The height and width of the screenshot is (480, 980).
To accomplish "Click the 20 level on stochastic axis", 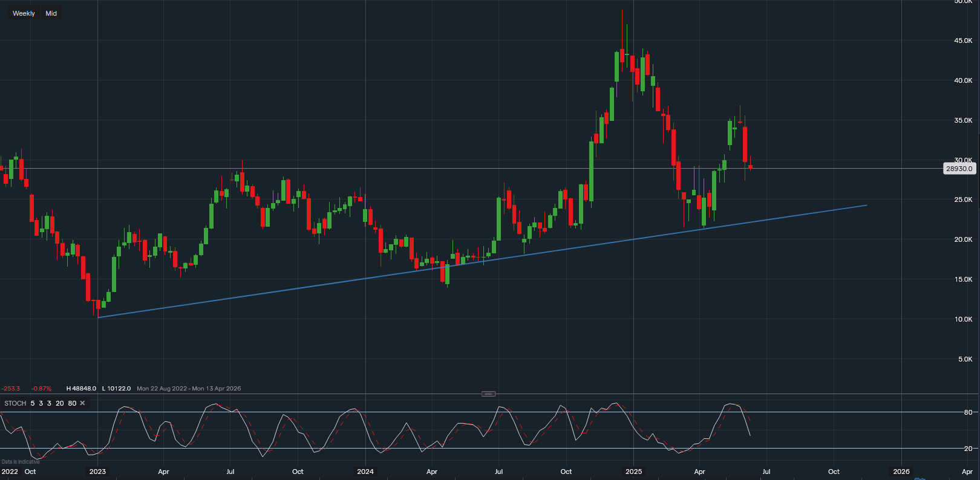I will coord(968,449).
